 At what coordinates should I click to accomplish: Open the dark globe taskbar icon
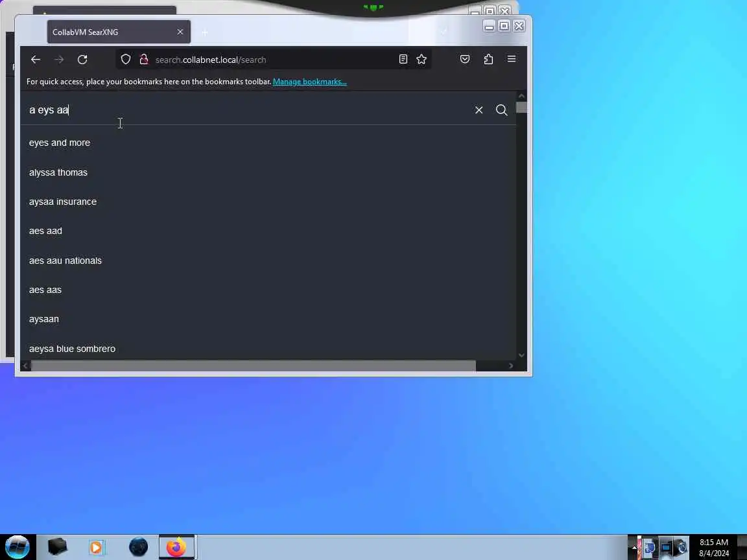point(138,547)
